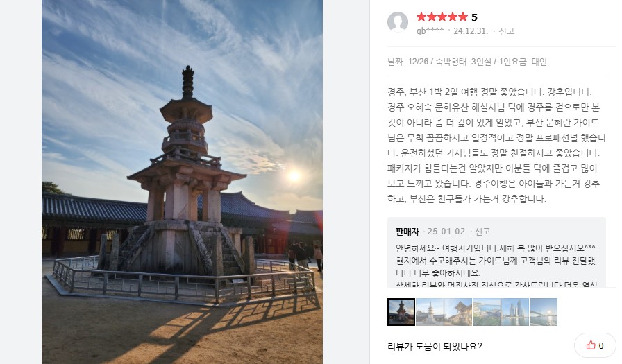The width and height of the screenshot is (622, 364).
Task: Report the review via 신고 beside 24.12.31.
Action: [x=506, y=31]
